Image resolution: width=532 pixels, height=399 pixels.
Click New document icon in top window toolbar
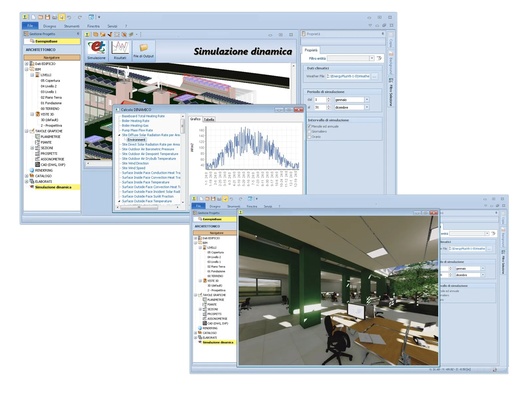click(34, 17)
